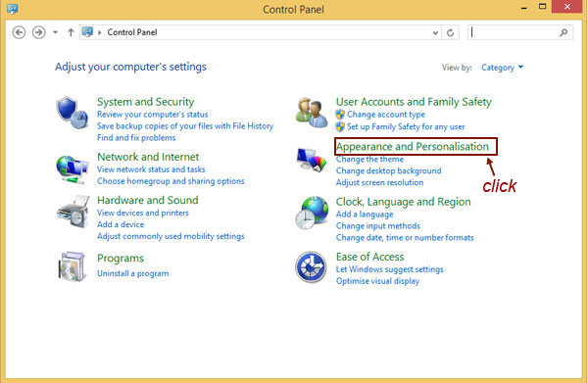Open Ease of Access category
The width and height of the screenshot is (588, 383).
pos(369,257)
